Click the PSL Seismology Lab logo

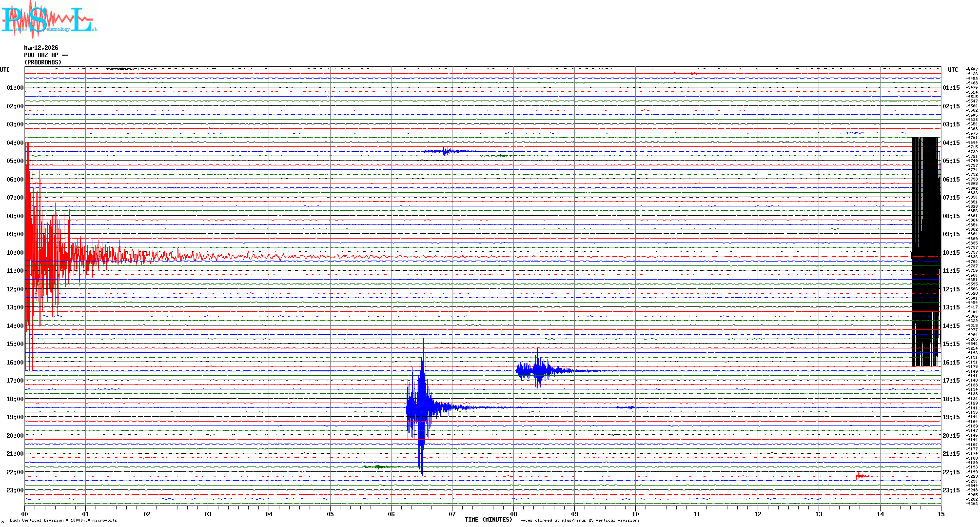pyautogui.click(x=49, y=20)
